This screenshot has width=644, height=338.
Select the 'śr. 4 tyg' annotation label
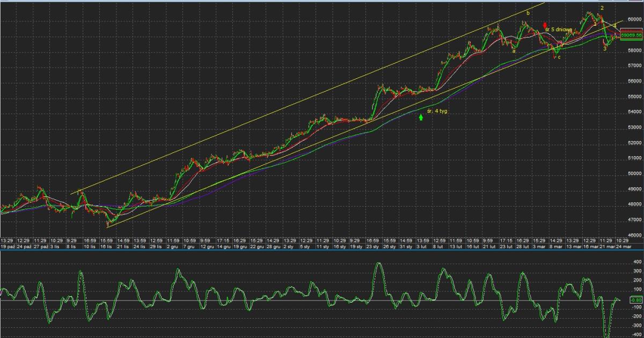tap(437, 112)
